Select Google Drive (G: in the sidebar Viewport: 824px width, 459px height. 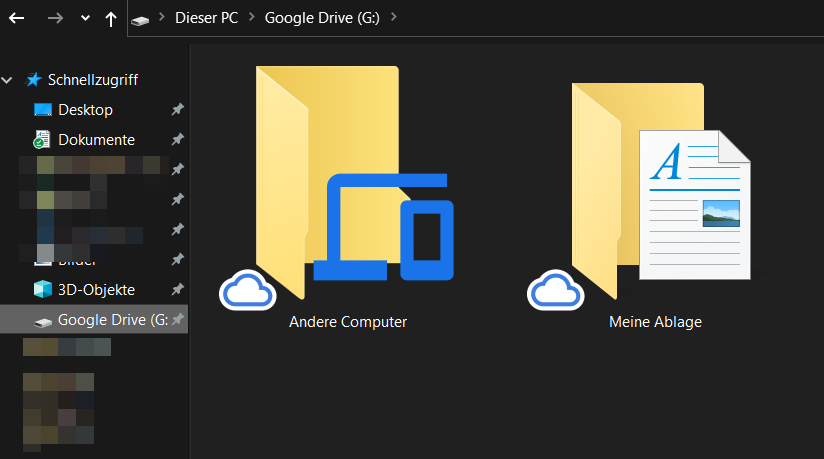[113, 320]
